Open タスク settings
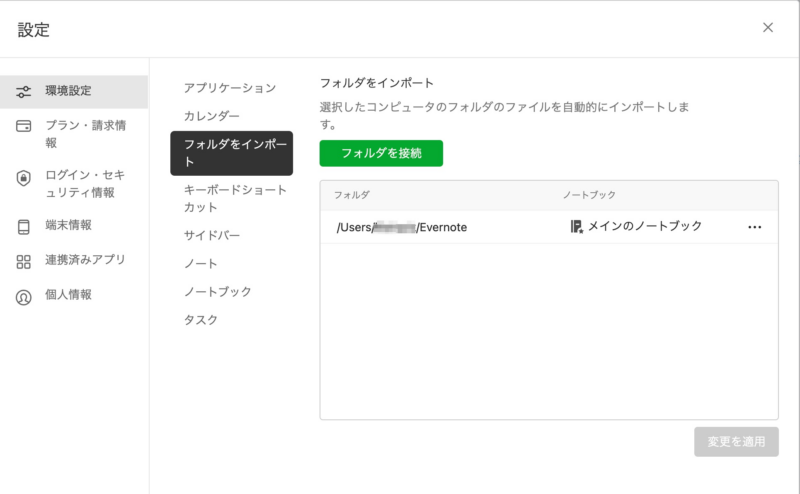 (200, 320)
